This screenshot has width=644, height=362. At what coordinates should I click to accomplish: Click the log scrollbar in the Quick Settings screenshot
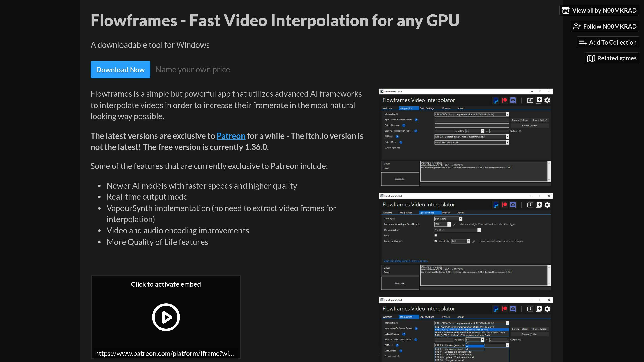click(549, 275)
